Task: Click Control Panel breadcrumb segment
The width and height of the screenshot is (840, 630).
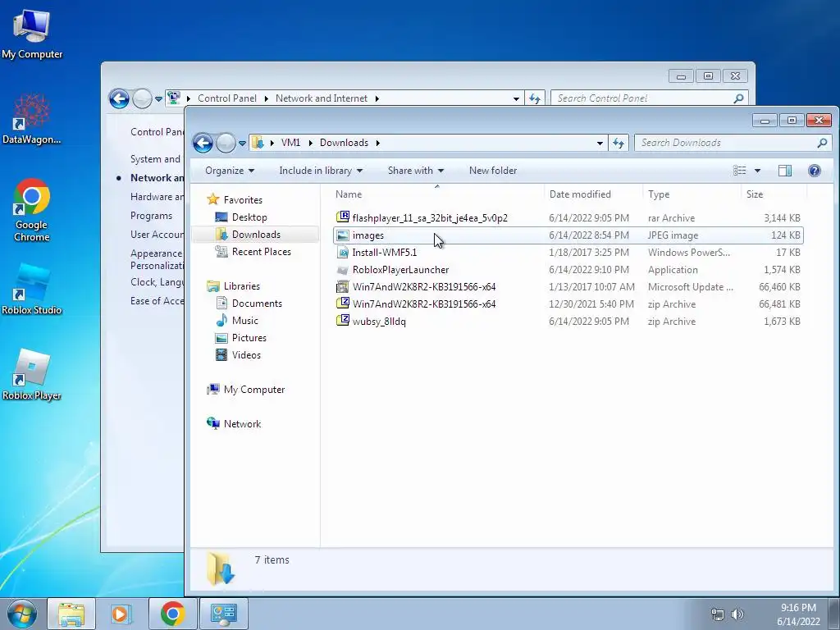Action: click(227, 98)
